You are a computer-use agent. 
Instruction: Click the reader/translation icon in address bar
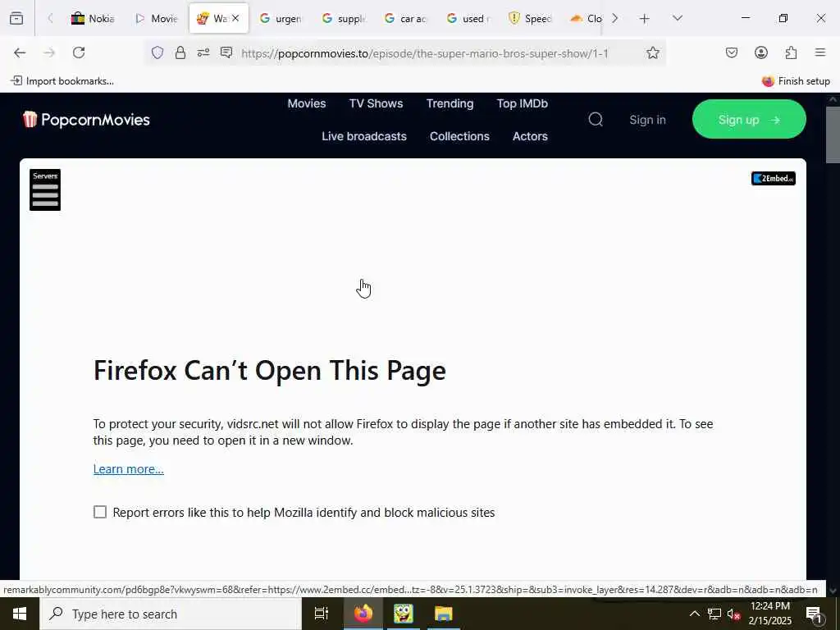(x=226, y=52)
